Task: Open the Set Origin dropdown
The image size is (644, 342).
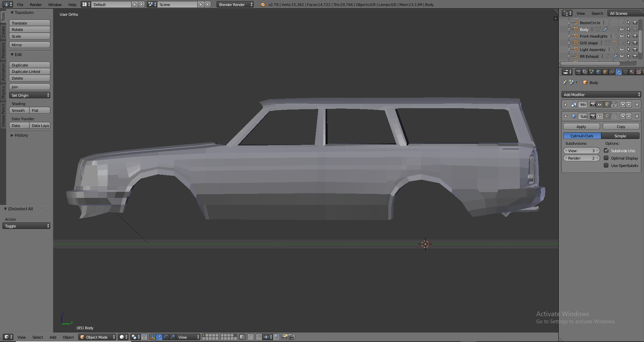Action: click(x=30, y=95)
